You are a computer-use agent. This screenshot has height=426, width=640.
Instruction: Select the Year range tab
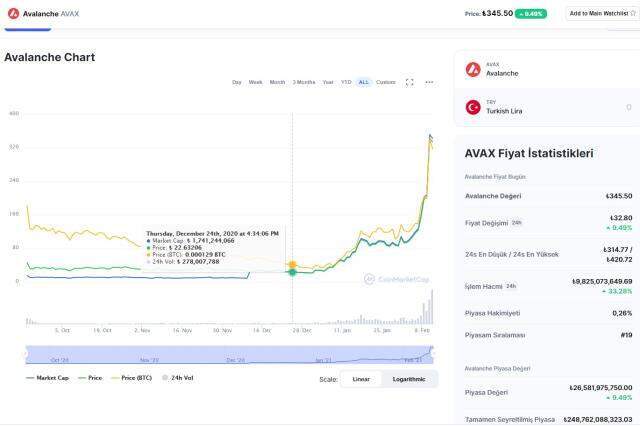[x=328, y=82]
